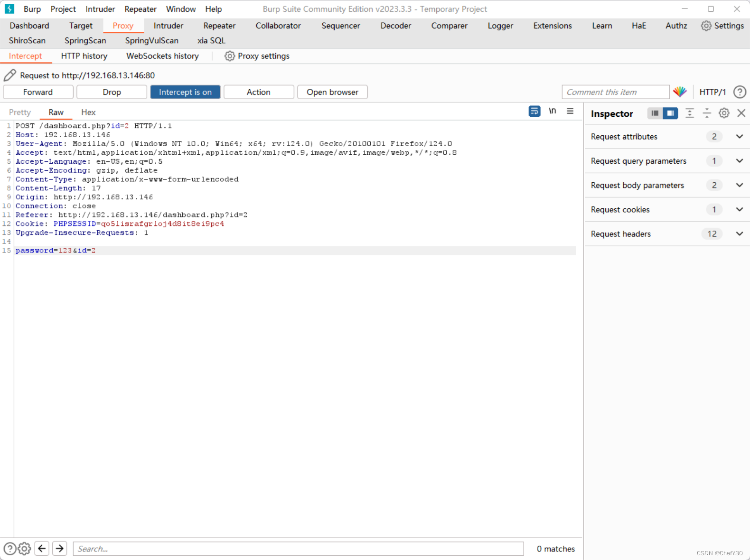Image resolution: width=750 pixels, height=560 pixels.
Task: Open the Extensions tab
Action: tap(553, 26)
